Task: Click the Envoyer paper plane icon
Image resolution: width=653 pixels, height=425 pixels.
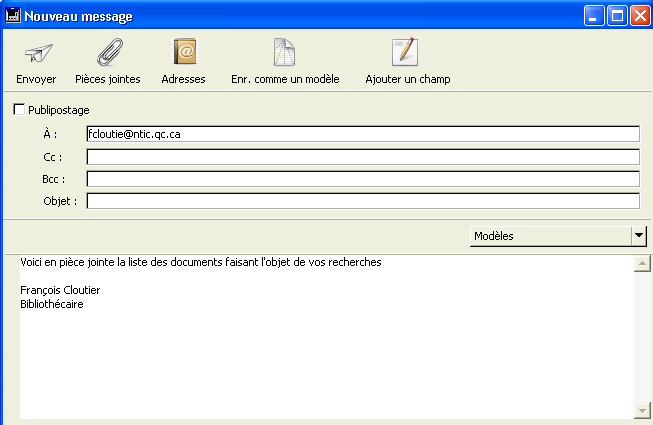Action: (x=36, y=53)
